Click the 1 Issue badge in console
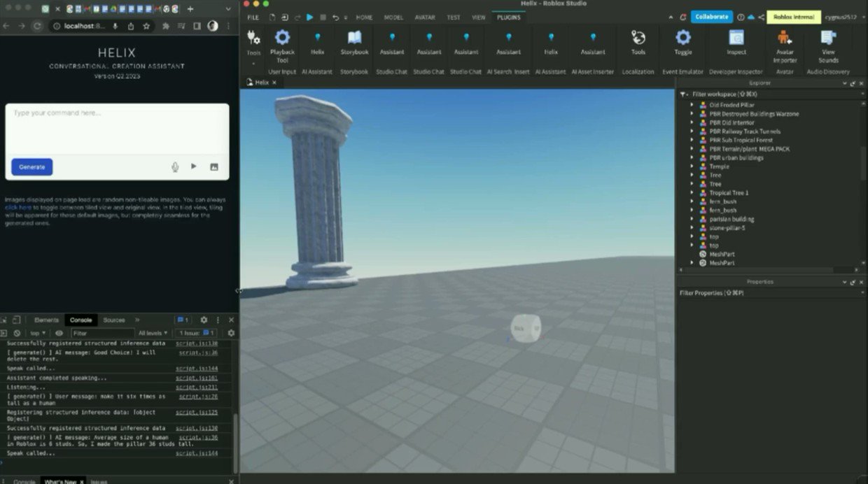Screen dimensions: 868x484 tap(195, 334)
